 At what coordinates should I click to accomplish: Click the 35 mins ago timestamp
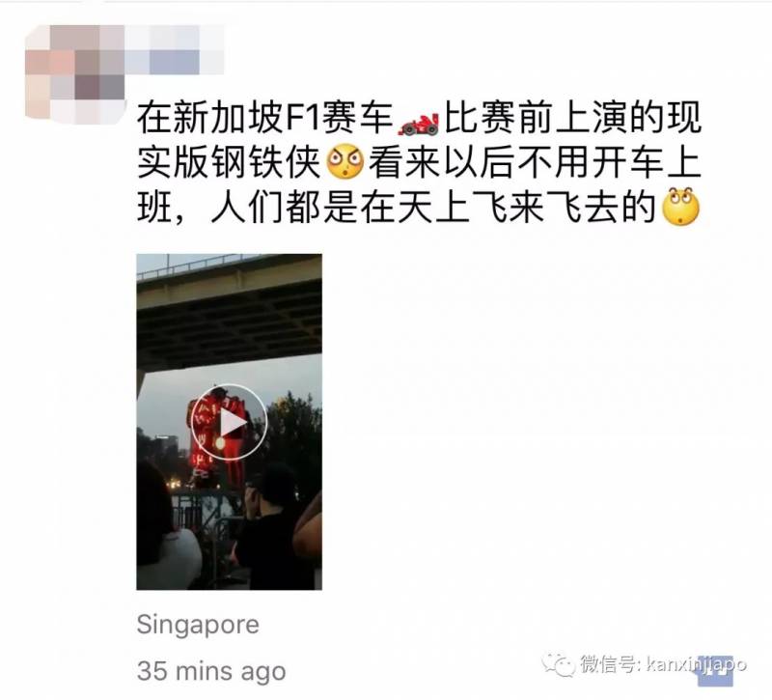211,671
